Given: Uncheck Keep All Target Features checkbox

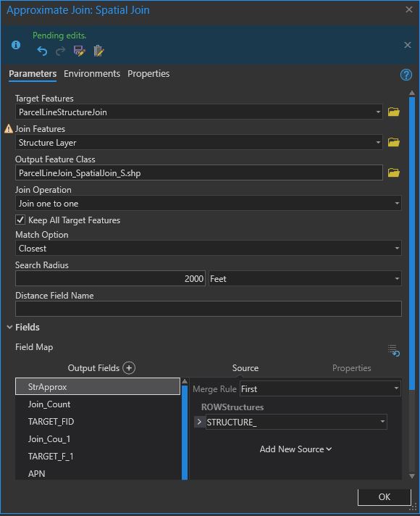Looking at the screenshot, I should 20,220.
